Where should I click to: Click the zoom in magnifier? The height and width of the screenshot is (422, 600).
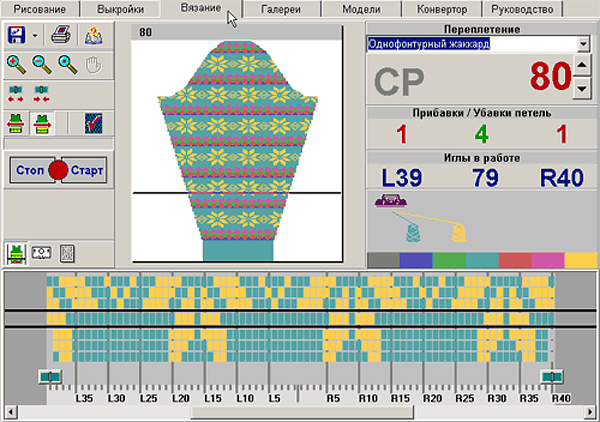click(x=17, y=64)
